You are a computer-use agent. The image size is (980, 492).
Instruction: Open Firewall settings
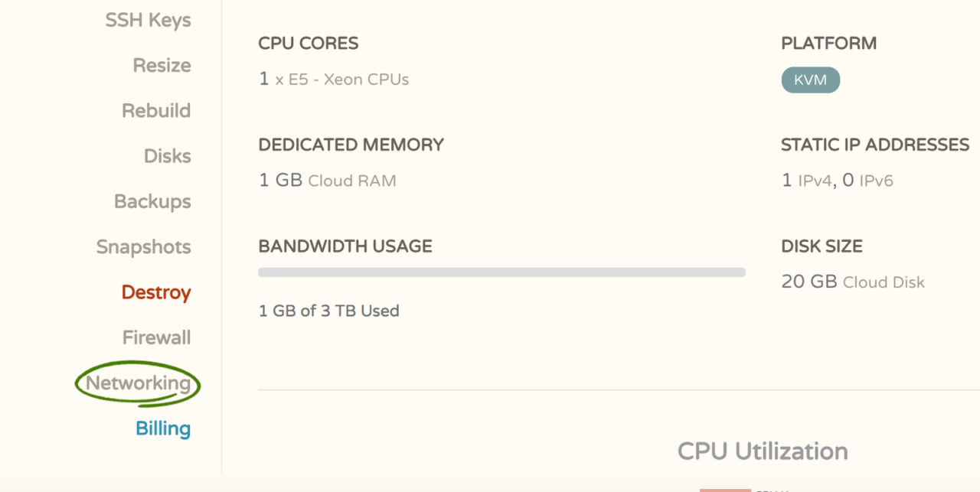click(x=156, y=337)
